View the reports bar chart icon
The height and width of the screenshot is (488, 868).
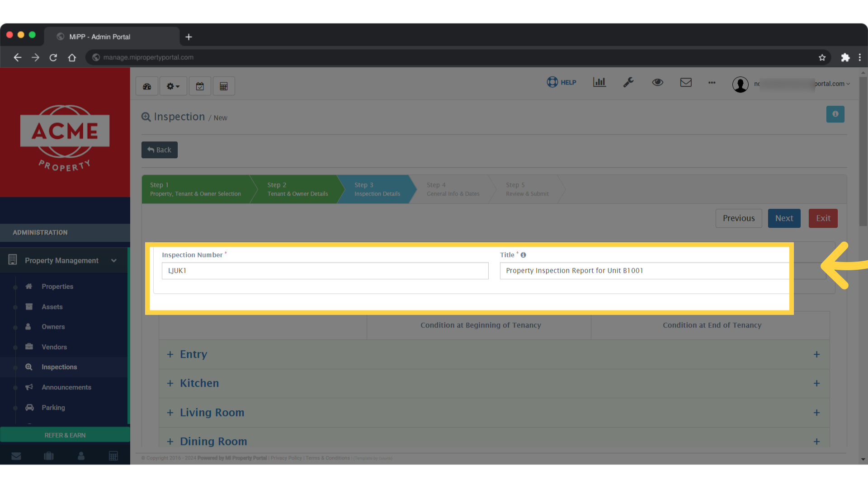coord(599,82)
